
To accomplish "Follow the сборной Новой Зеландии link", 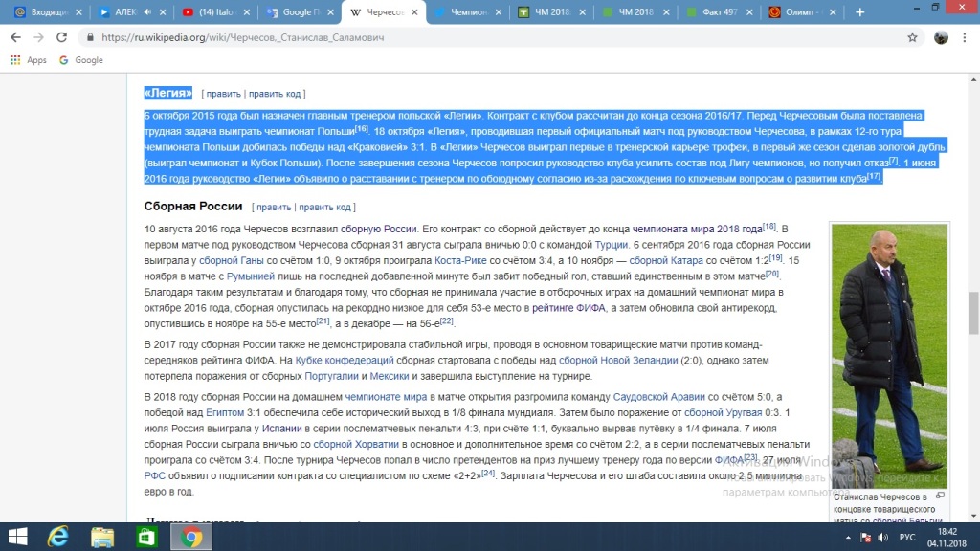I will [618, 360].
